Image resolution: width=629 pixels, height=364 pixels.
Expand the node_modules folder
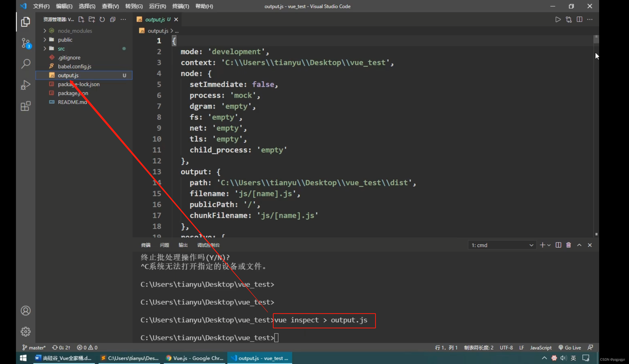(x=45, y=31)
